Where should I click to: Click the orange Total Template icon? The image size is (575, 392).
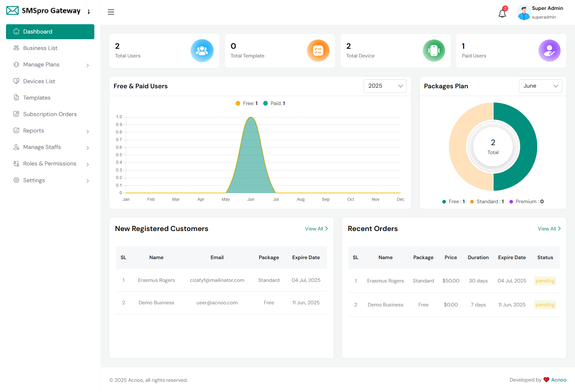tap(318, 51)
